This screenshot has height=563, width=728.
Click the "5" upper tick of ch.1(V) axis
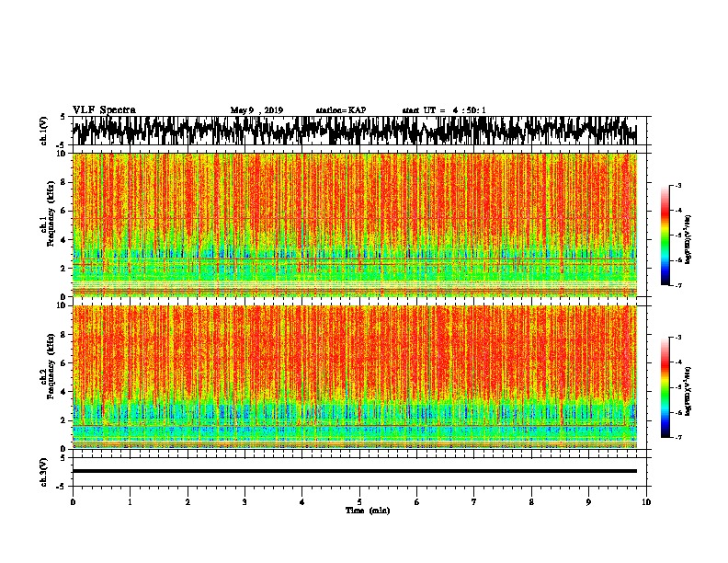[63, 117]
